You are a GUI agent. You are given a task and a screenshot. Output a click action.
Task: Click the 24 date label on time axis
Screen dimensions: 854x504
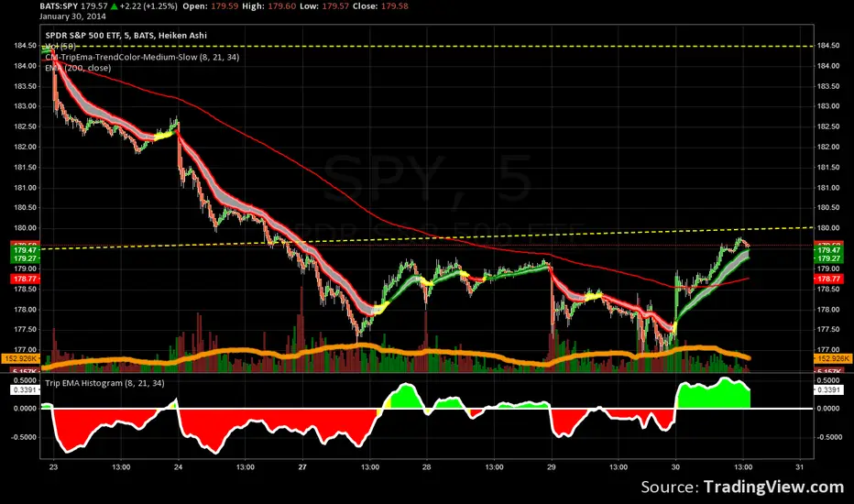coord(178,467)
